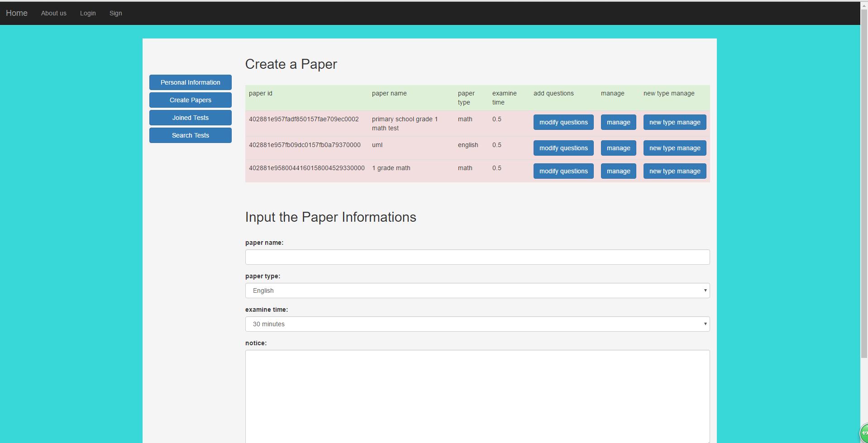Click 'primary school grade 1 math test' cell
Screen dimensions: 868x443
[x=405, y=124]
